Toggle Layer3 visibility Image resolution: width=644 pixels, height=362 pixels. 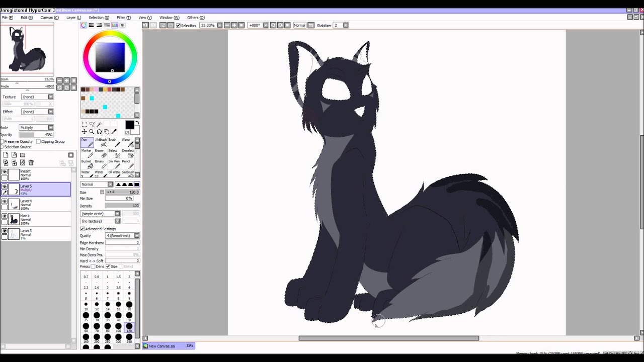pyautogui.click(x=5, y=231)
